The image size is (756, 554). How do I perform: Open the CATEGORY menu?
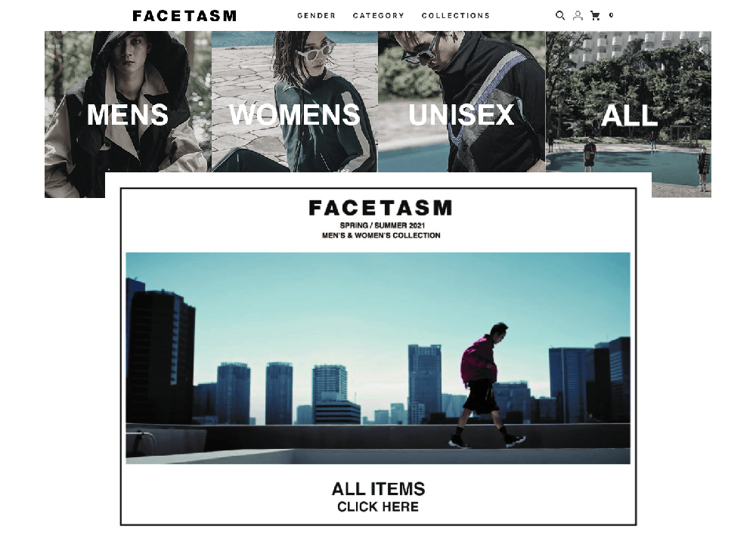tap(379, 15)
